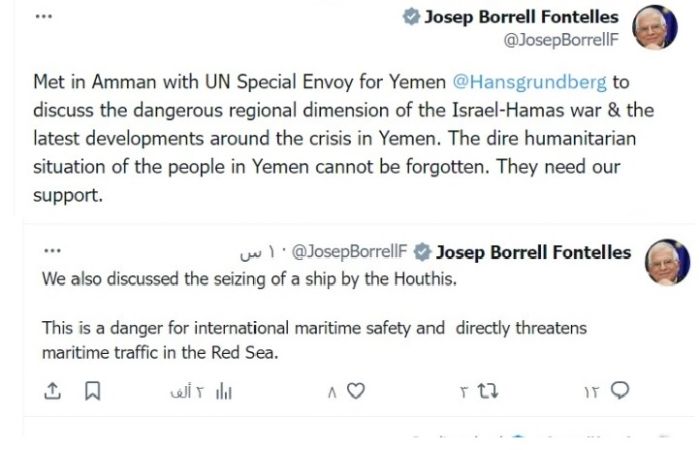This screenshot has height=450, width=700.
Task: Bookmark the reply tweet about the Houthis
Action: pyautogui.click(x=92, y=391)
